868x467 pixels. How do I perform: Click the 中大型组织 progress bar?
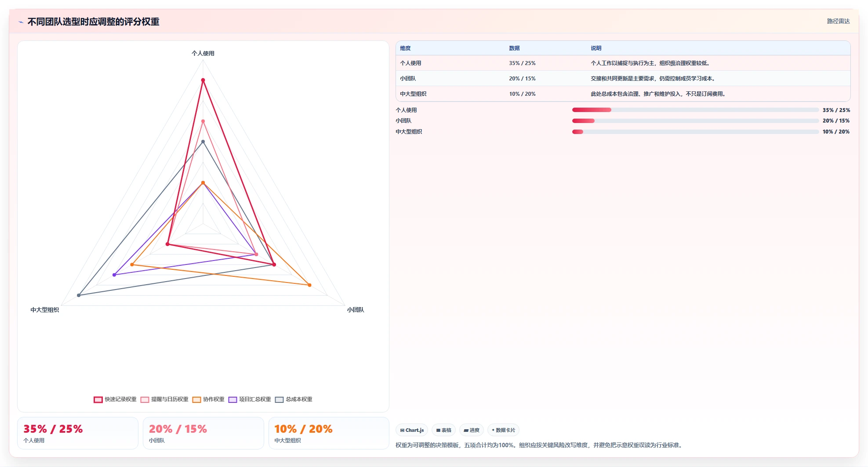[695, 132]
